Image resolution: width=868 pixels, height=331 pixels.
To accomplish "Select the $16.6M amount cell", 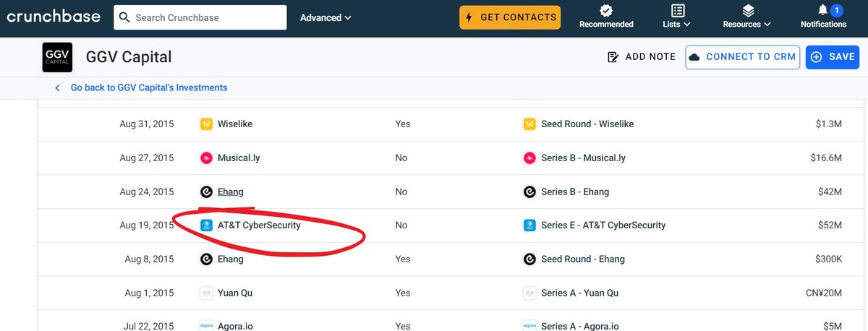I will [825, 158].
